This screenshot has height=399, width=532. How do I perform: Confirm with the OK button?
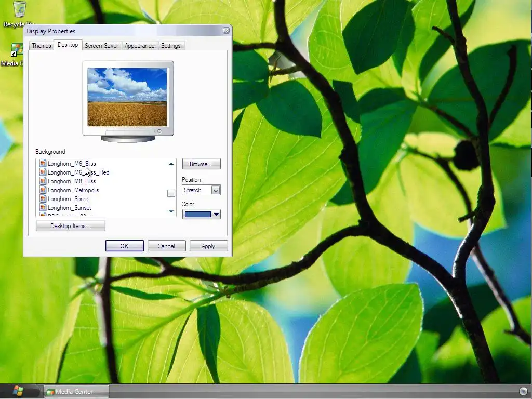[125, 246]
